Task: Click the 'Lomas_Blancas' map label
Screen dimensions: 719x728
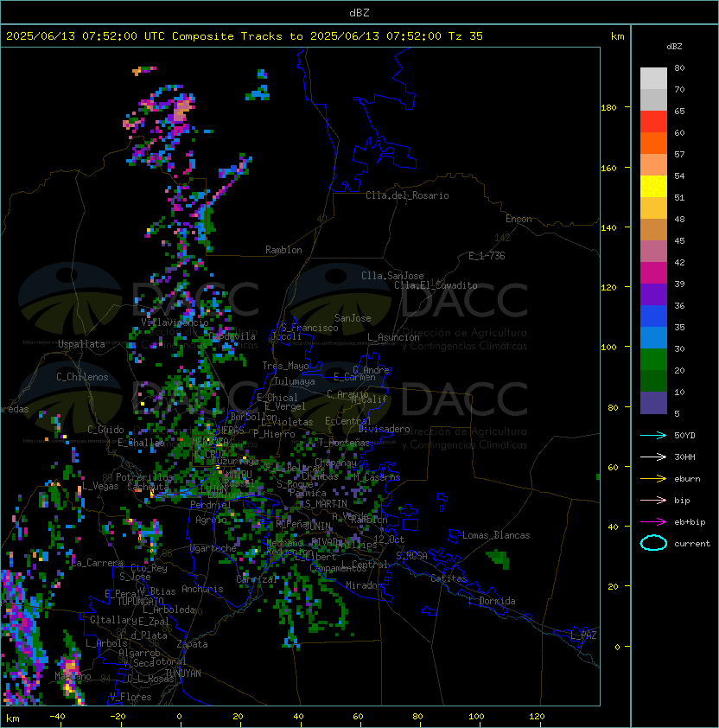Action: coord(496,535)
